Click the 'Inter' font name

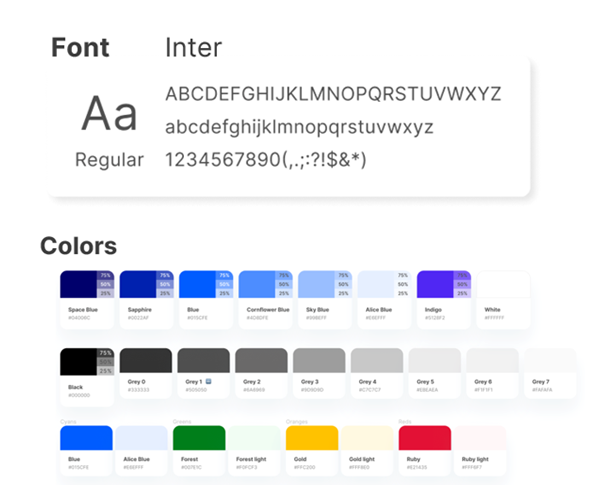point(193,48)
